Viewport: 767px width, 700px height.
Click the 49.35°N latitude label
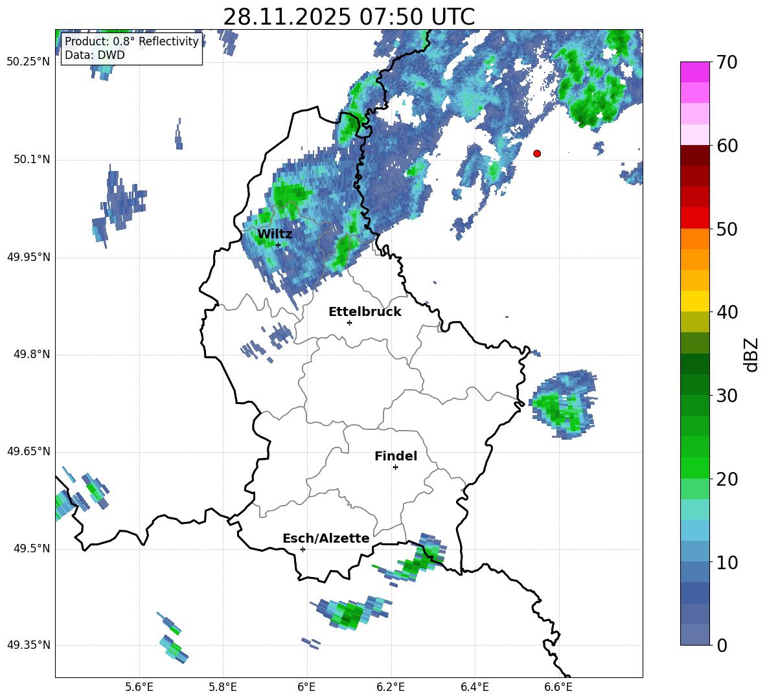point(29,645)
